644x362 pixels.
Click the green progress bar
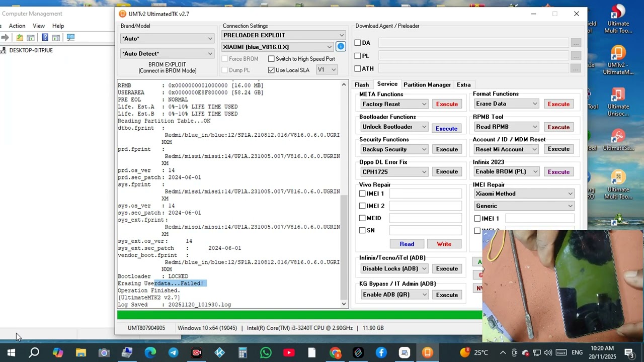[299, 315]
